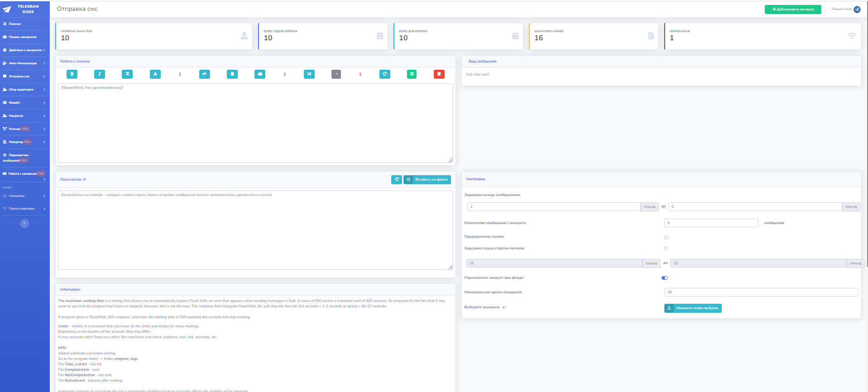The height and width of the screenshot is (392, 868).
Task: Check the Задержка перед стартом потоков box
Action: click(x=666, y=249)
